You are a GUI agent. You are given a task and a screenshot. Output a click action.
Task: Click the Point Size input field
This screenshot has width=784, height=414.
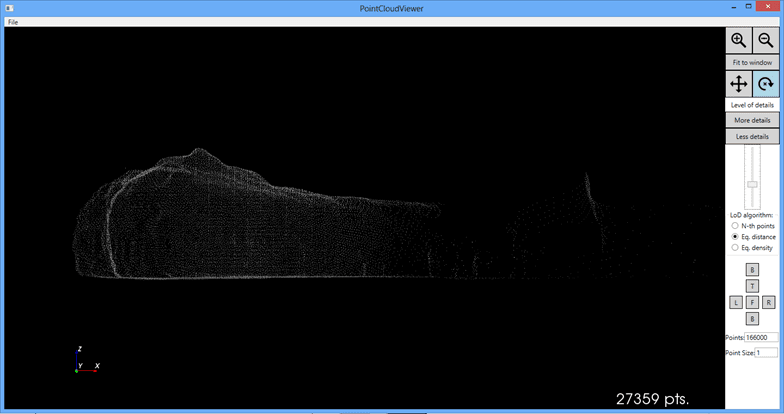(x=766, y=352)
